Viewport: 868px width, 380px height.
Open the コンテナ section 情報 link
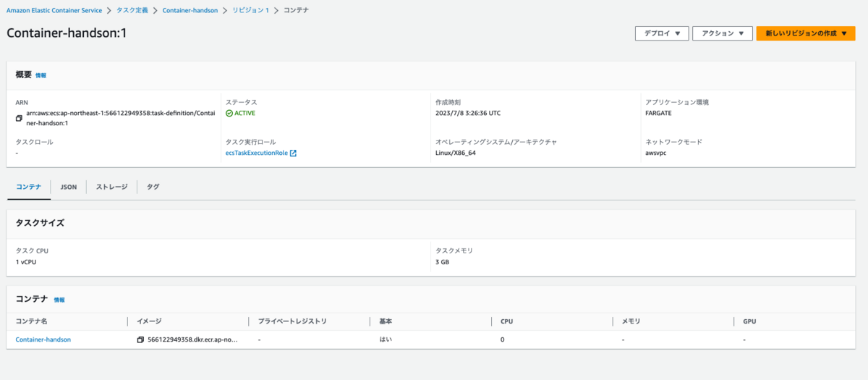point(59,300)
